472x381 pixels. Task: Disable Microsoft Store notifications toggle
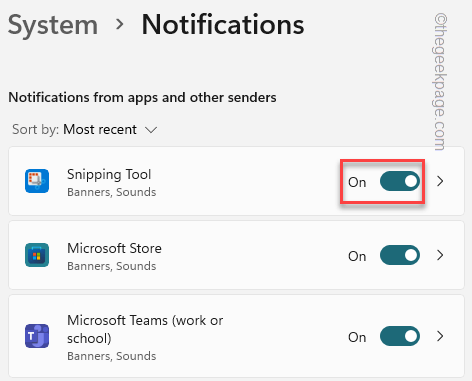click(x=400, y=255)
